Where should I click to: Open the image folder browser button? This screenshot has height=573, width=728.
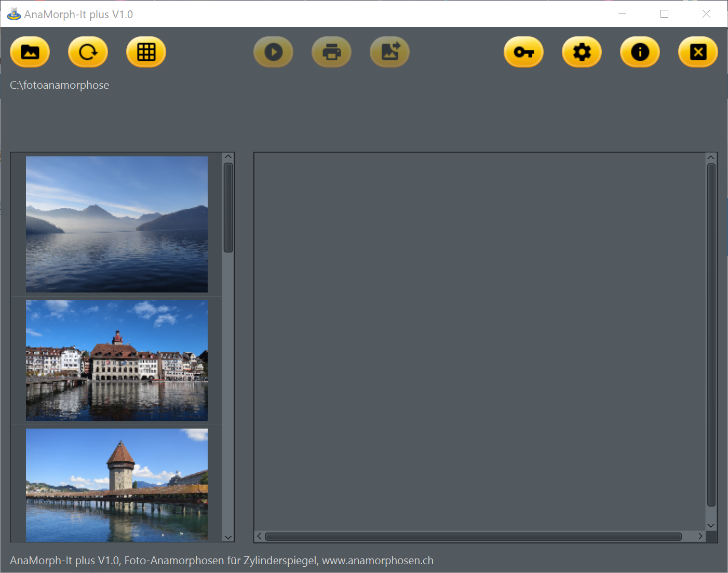pos(30,52)
